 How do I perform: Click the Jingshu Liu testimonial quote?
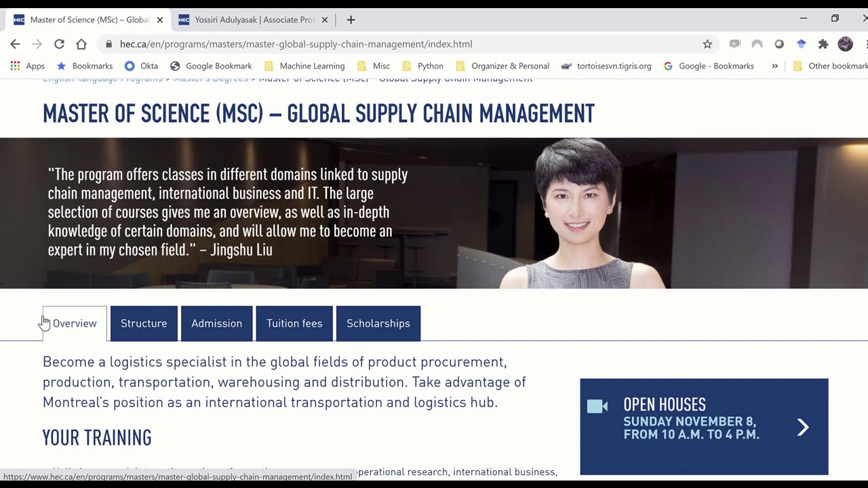coord(228,212)
